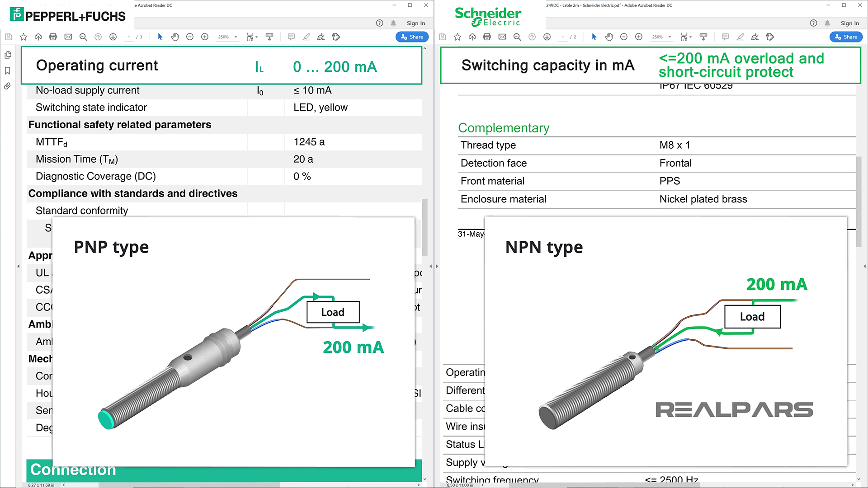Expand the zoom level dropdown left PDF

coord(233,37)
